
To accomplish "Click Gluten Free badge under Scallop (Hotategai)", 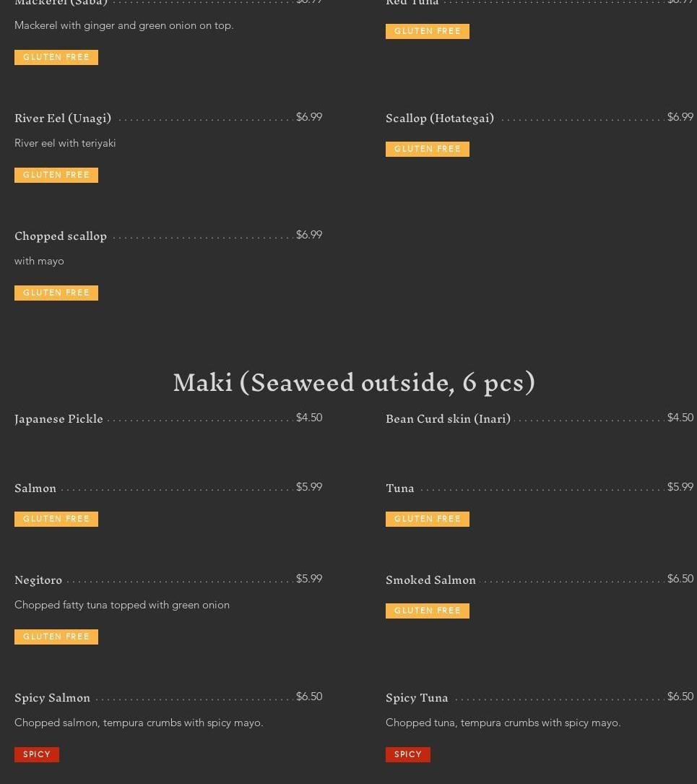I will pos(428,149).
